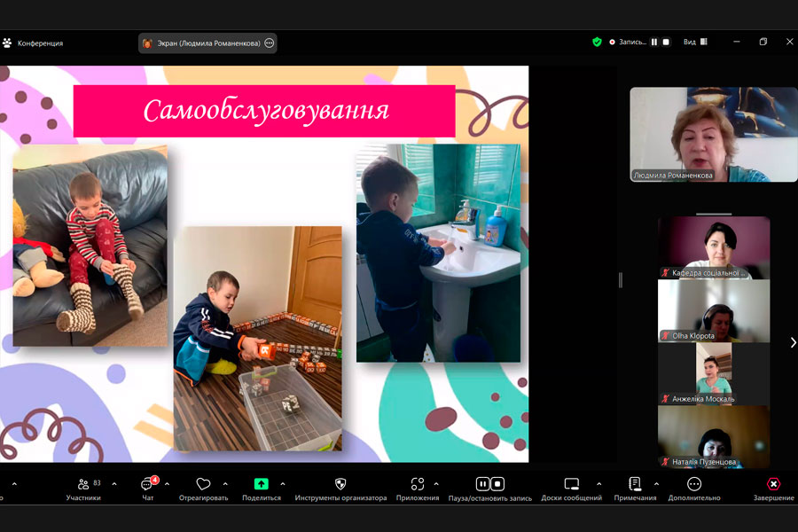This screenshot has width=798, height=532.
Task: Click the photo of boy with cubes
Action: click(257, 338)
